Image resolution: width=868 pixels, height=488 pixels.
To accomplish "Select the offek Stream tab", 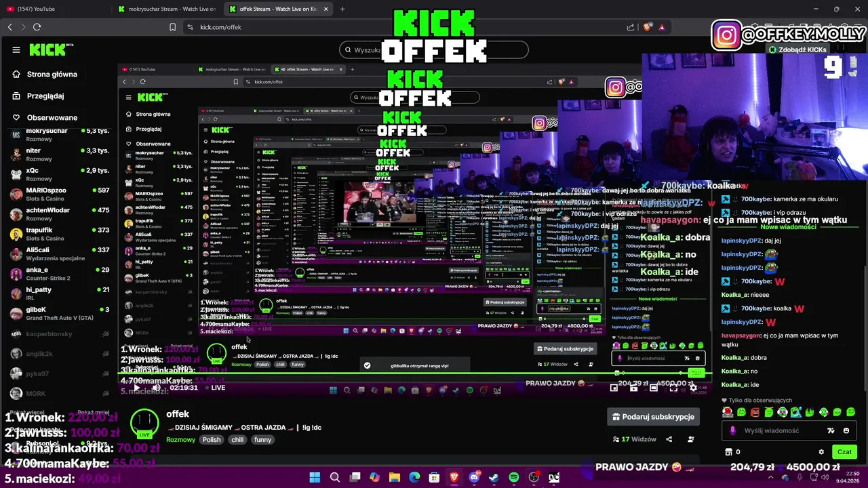I will click(x=278, y=9).
